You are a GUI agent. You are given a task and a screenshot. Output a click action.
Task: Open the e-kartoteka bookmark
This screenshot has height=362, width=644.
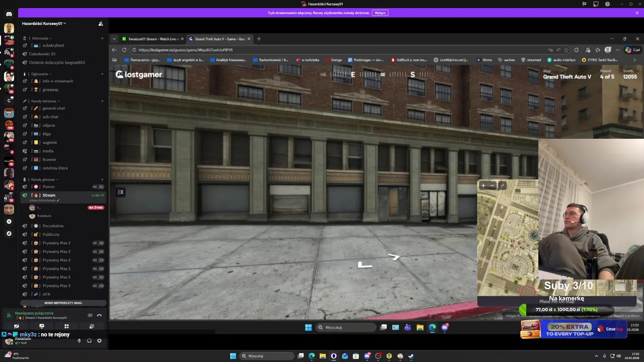tap(307, 60)
